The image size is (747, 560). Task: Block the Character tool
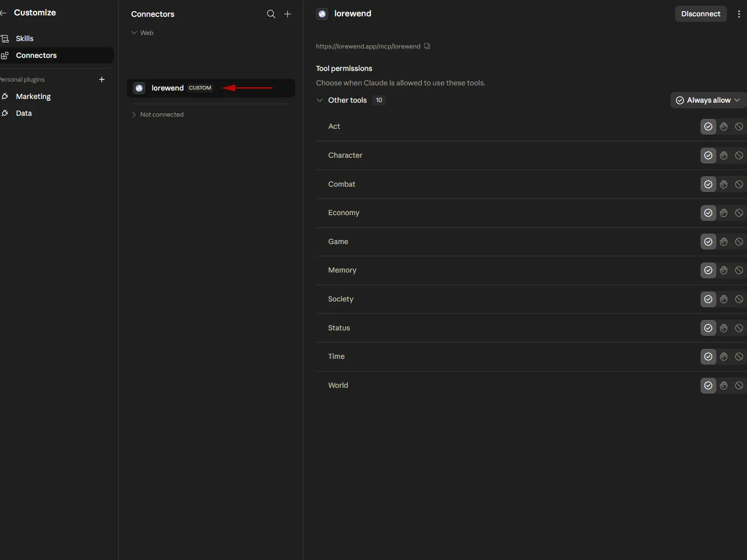click(739, 155)
